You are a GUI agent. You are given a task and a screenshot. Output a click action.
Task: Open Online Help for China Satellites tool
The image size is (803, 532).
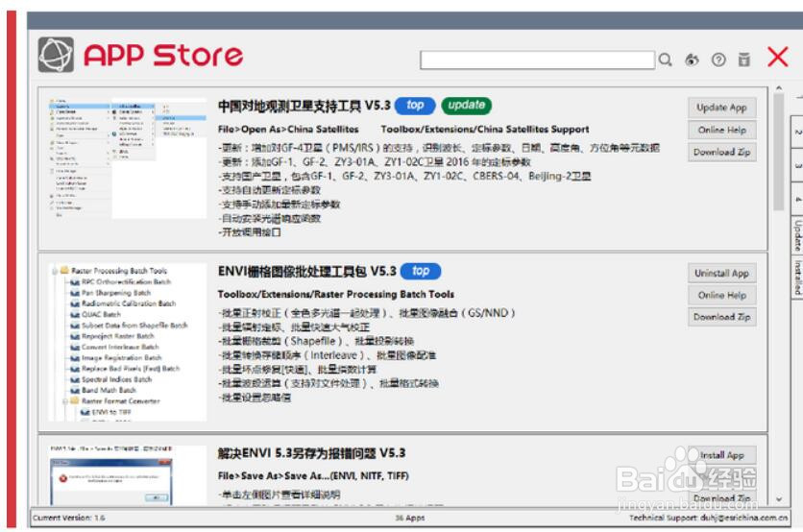pos(721,130)
